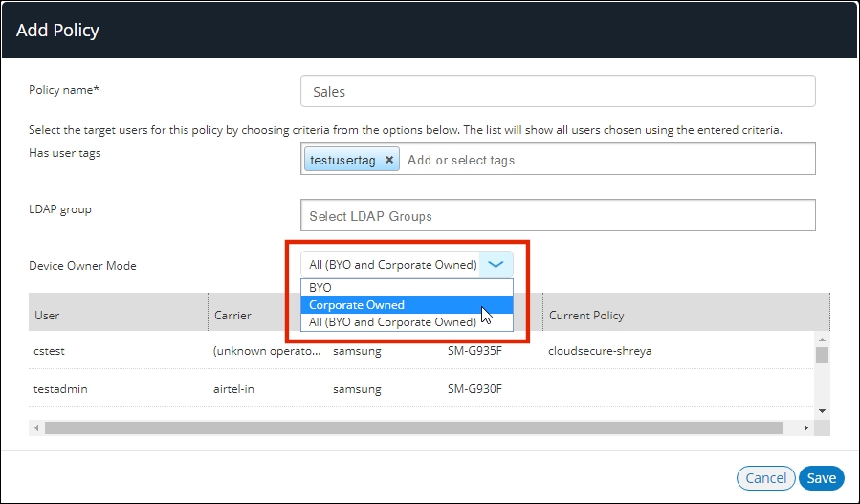Sort by Current Policy column header
This screenshot has width=860, height=504.
pyautogui.click(x=586, y=315)
